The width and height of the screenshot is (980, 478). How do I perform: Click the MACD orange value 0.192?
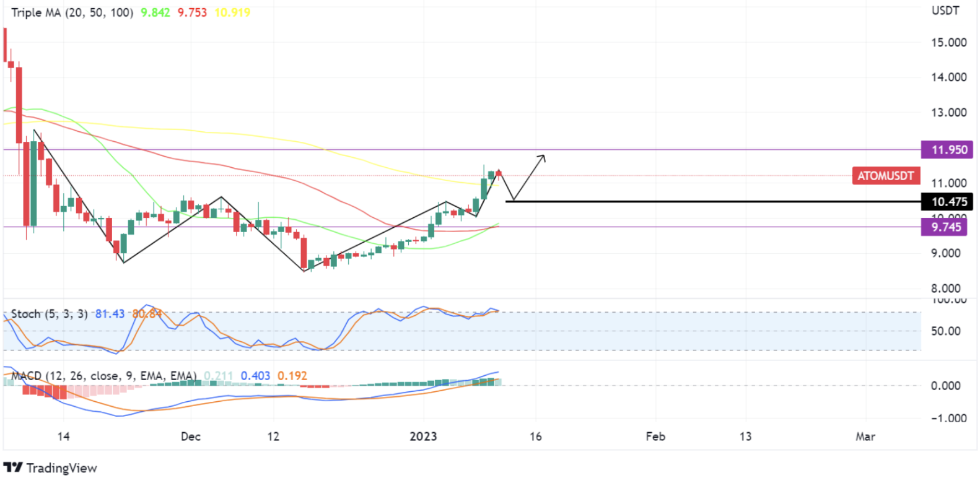[x=292, y=376]
